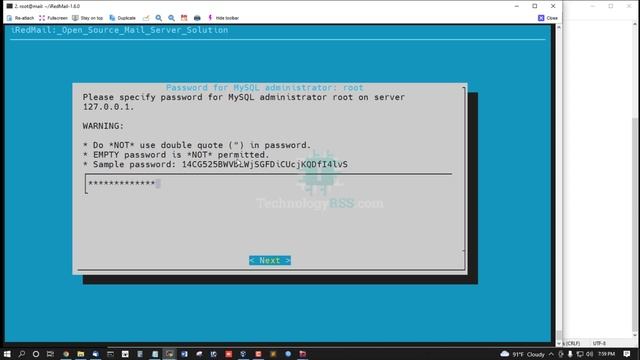Click UTF-8 encoding in background window status bar
This screenshot has height=360, width=640.
599,343
